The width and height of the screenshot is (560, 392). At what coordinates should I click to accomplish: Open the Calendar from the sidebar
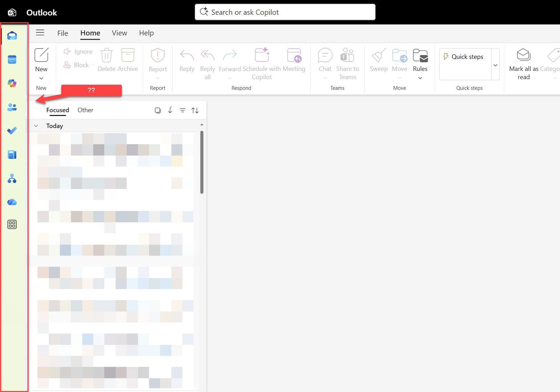click(x=12, y=60)
